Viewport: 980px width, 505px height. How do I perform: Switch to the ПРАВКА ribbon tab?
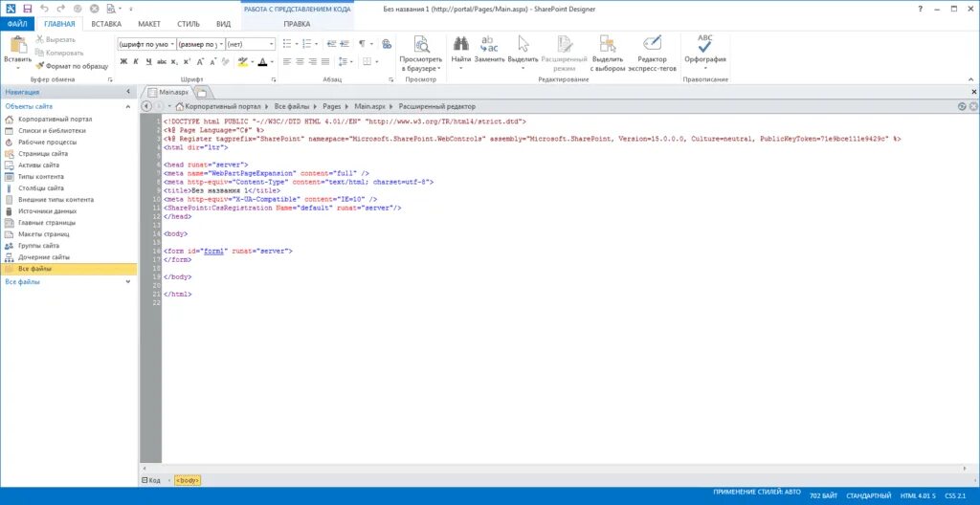point(297,24)
